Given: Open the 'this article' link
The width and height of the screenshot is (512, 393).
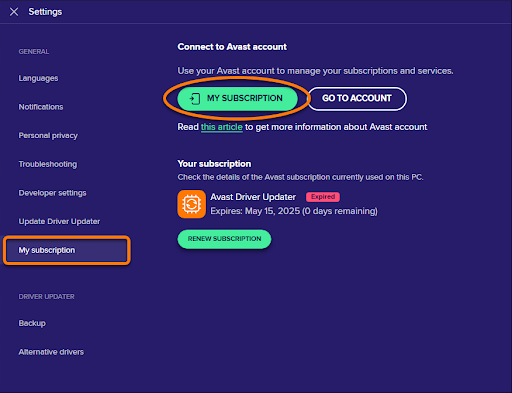Looking at the screenshot, I should pyautogui.click(x=222, y=127).
